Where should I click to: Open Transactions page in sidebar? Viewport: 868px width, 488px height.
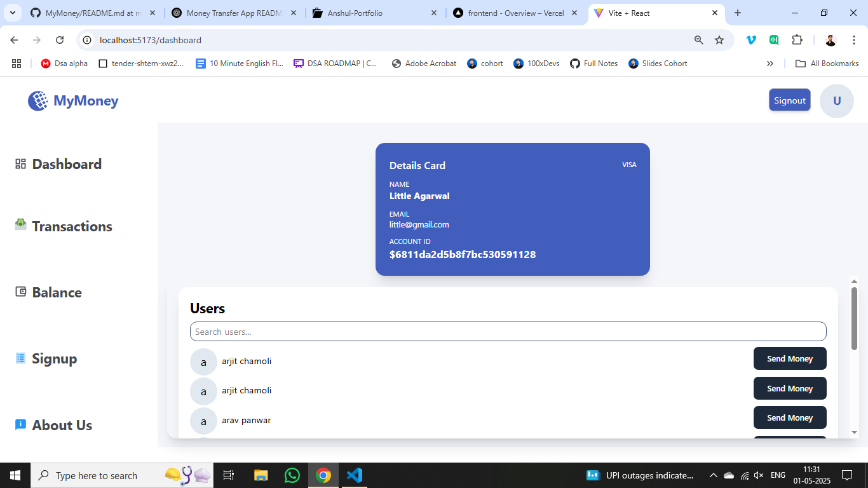(72, 226)
